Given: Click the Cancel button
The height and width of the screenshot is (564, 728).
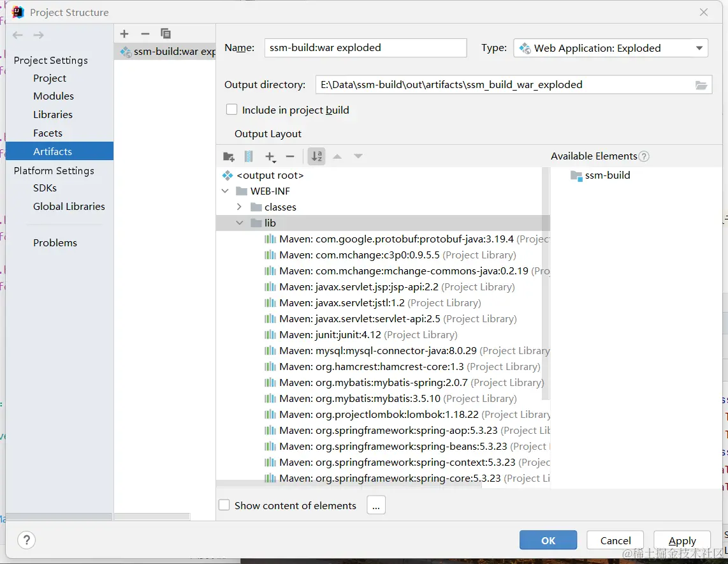Looking at the screenshot, I should click(x=615, y=540).
